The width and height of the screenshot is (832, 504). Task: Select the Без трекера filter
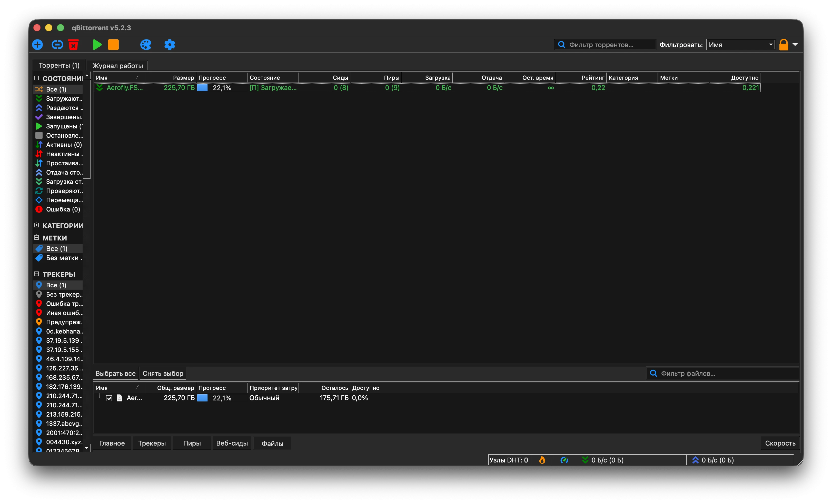[58, 294]
